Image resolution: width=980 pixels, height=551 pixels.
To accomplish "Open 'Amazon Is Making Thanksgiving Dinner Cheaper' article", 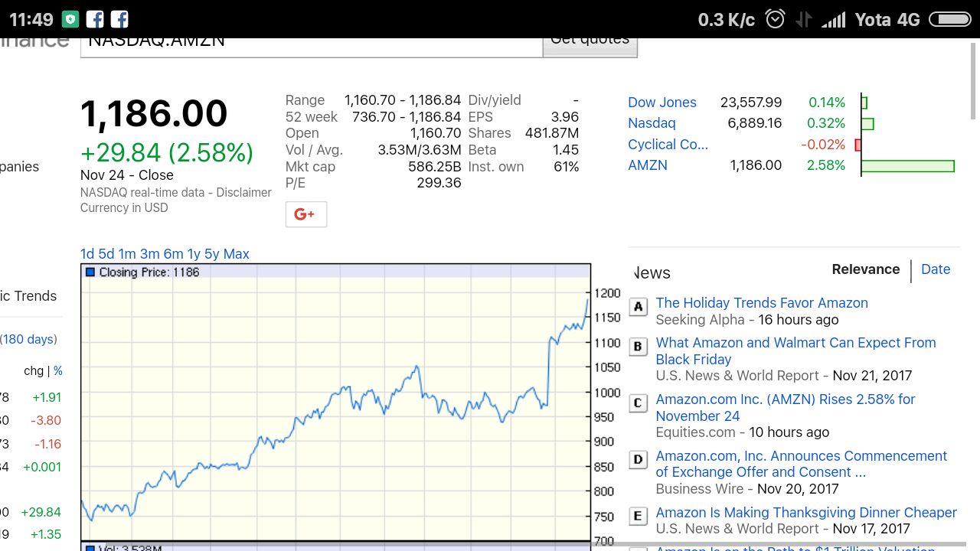I will (806, 513).
